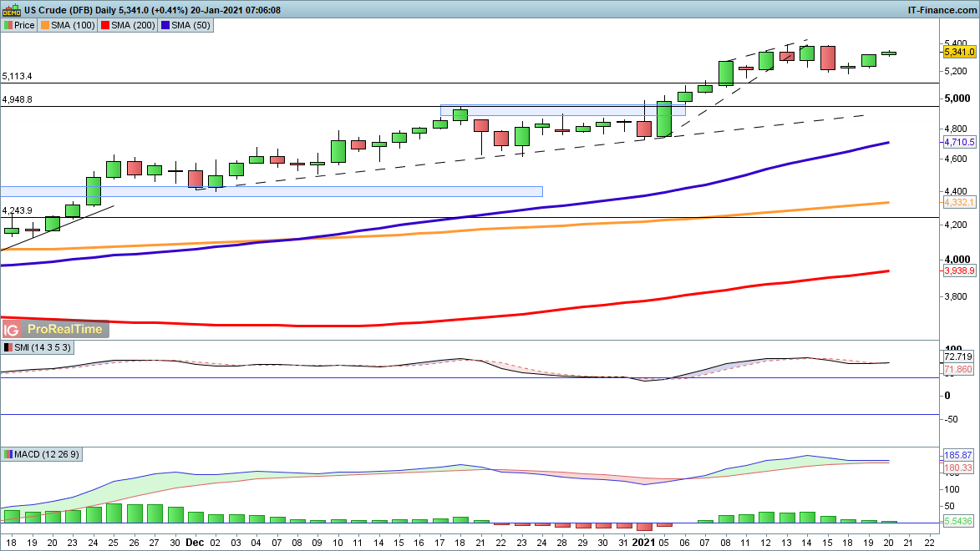Image resolution: width=980 pixels, height=551 pixels.
Task: Select the SMA (200) indicator label
Action: click(x=129, y=25)
